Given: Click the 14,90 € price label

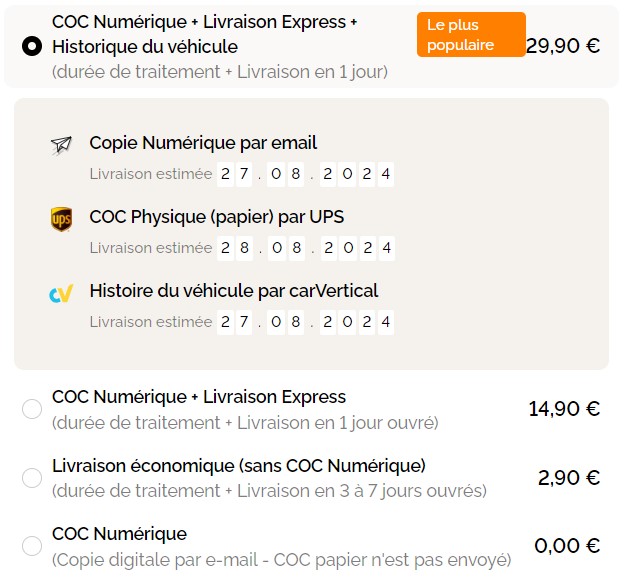Looking at the screenshot, I should click(x=564, y=409).
